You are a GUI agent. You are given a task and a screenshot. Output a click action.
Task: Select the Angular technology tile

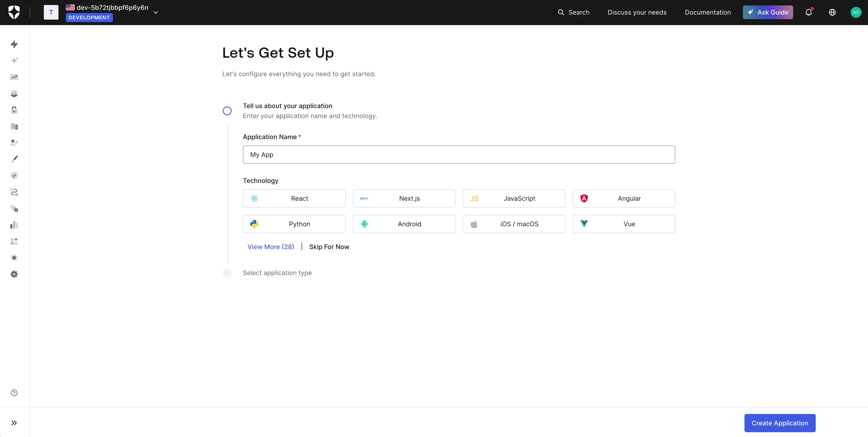pyautogui.click(x=623, y=198)
